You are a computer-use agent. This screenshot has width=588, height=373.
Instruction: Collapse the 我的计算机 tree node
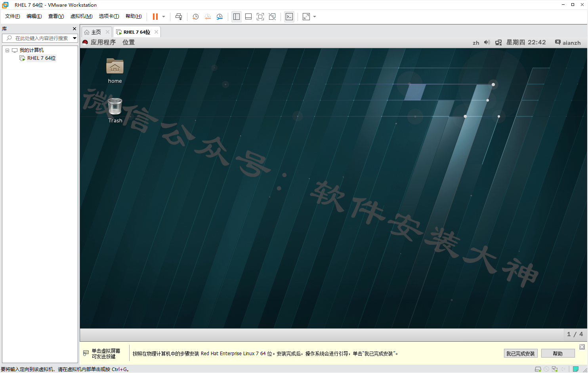coord(7,50)
